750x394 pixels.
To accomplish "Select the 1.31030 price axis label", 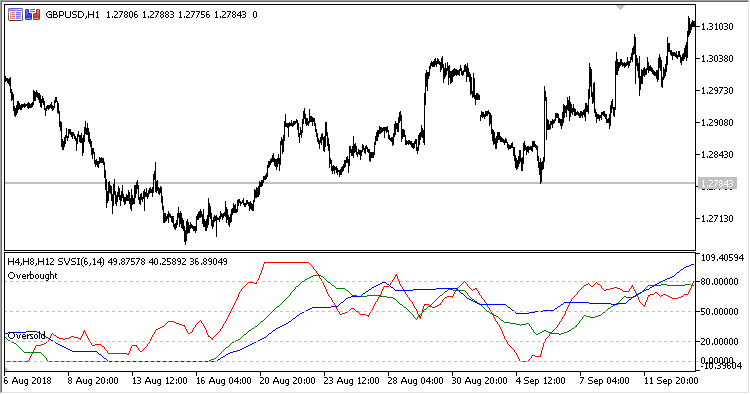I will (x=717, y=27).
